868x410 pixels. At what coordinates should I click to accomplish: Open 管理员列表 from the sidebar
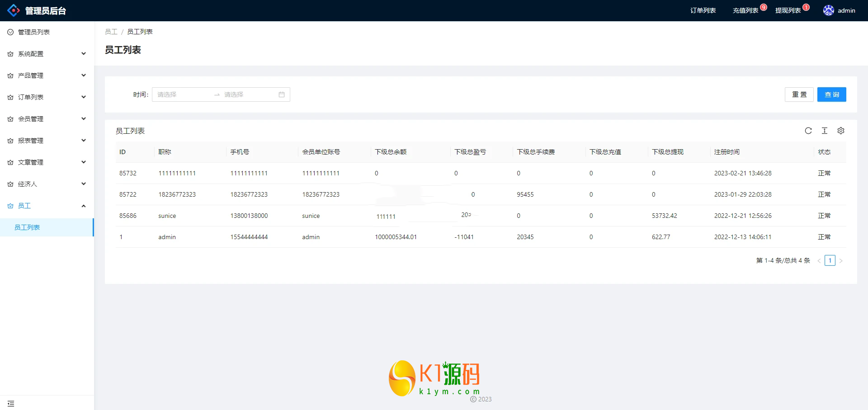tap(34, 32)
